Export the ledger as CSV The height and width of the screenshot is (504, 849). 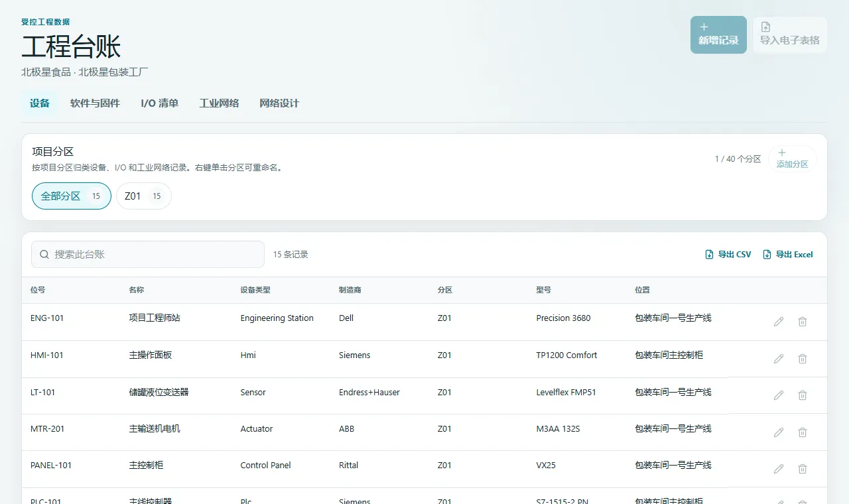pyautogui.click(x=728, y=255)
